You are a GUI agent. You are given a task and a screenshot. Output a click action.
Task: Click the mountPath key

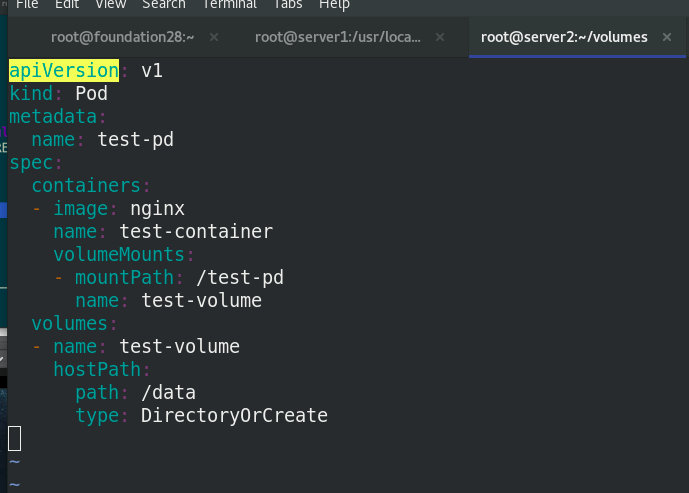pyautogui.click(x=124, y=278)
